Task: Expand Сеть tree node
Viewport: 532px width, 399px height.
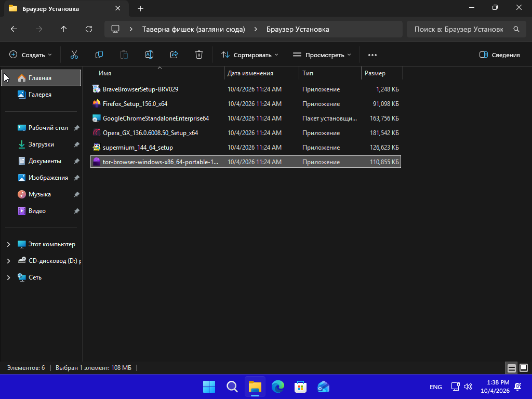Action: [x=8, y=277]
